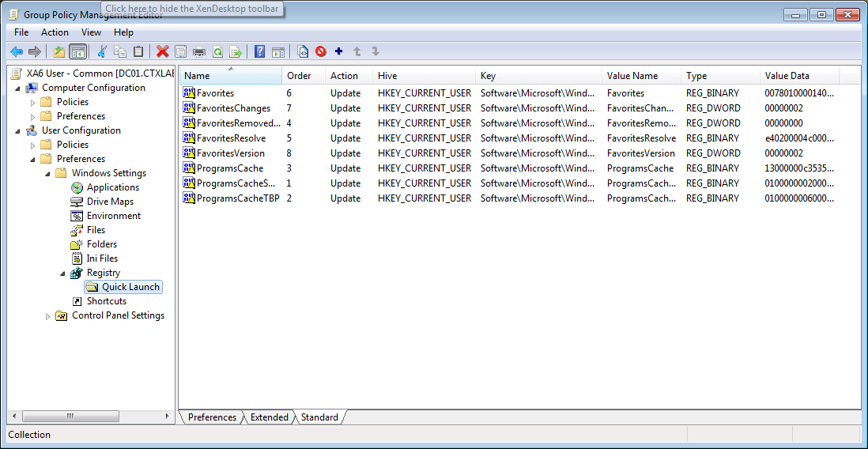
Task: Toggle the action pane toolbar icon
Action: 278,52
